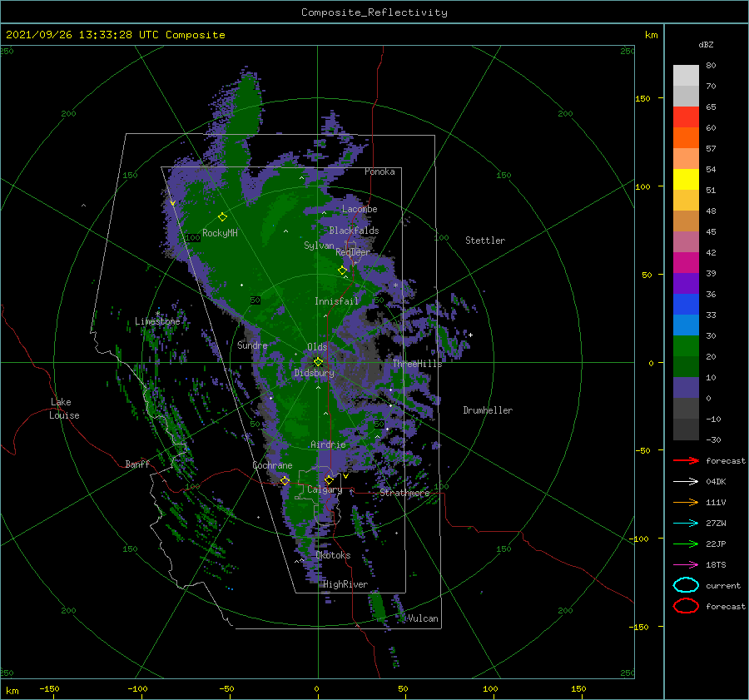The image size is (749, 700).
Task: Click the Limestone label
Action: tap(157, 321)
